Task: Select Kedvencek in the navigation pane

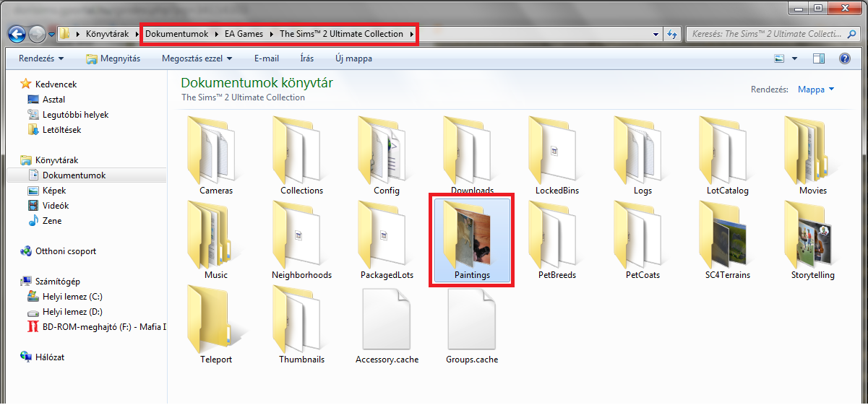Action: 56,84
